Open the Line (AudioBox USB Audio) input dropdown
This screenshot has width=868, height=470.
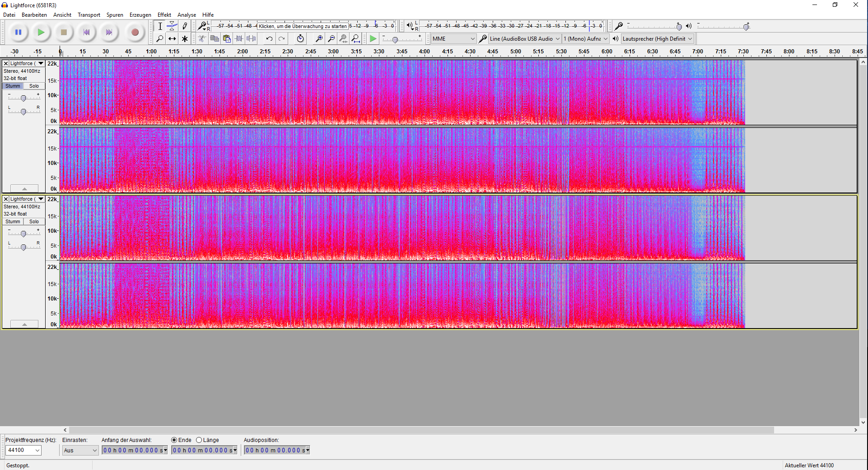click(525, 39)
